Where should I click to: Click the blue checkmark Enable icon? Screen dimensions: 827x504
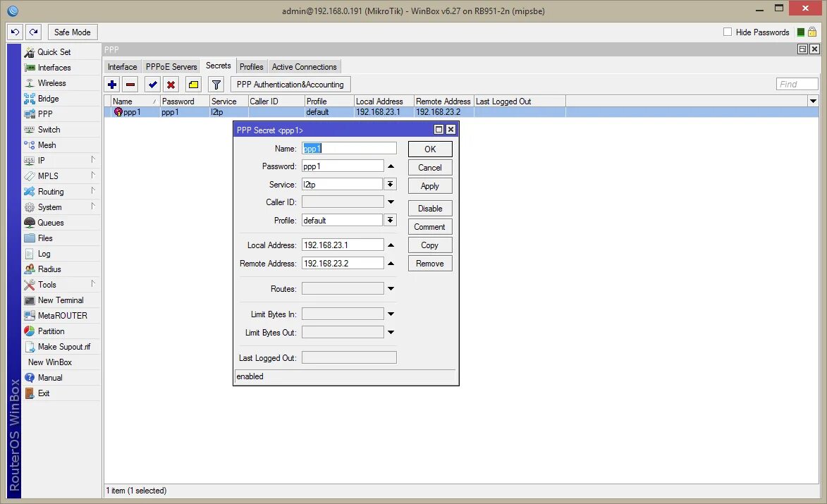pos(152,85)
